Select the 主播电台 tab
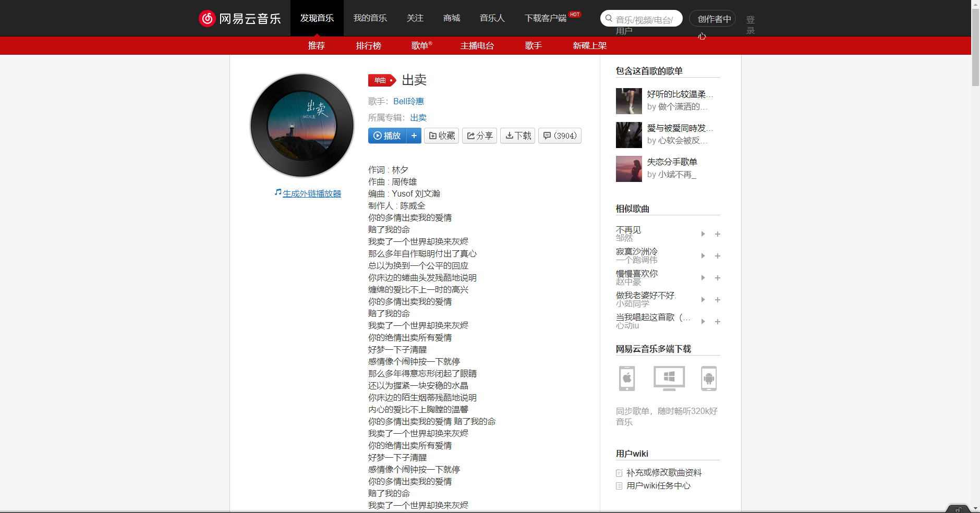This screenshot has width=980, height=513. coord(477,46)
